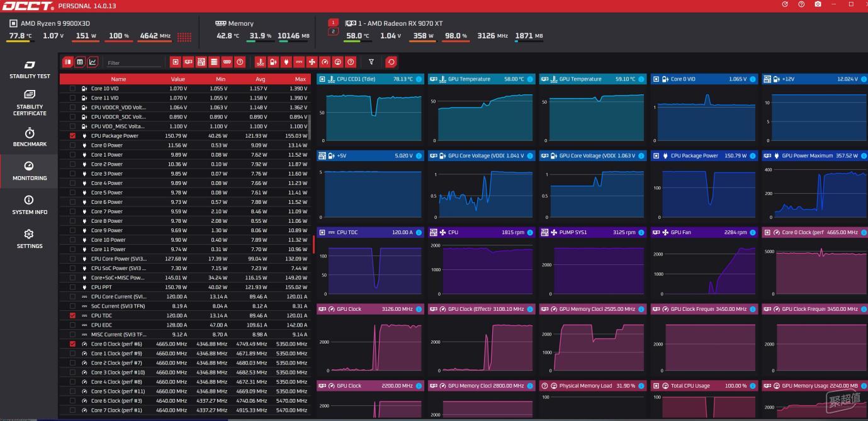Click the refresh icon in the title bar
Viewport: 868px width, 421px height.
click(x=785, y=4)
